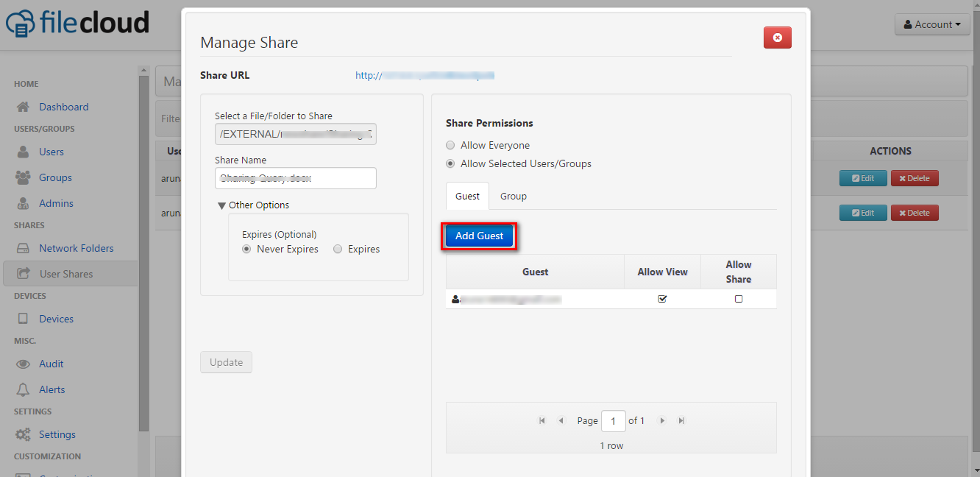
Task: Choose Allow Selected Users/Groups permission
Action: point(450,164)
